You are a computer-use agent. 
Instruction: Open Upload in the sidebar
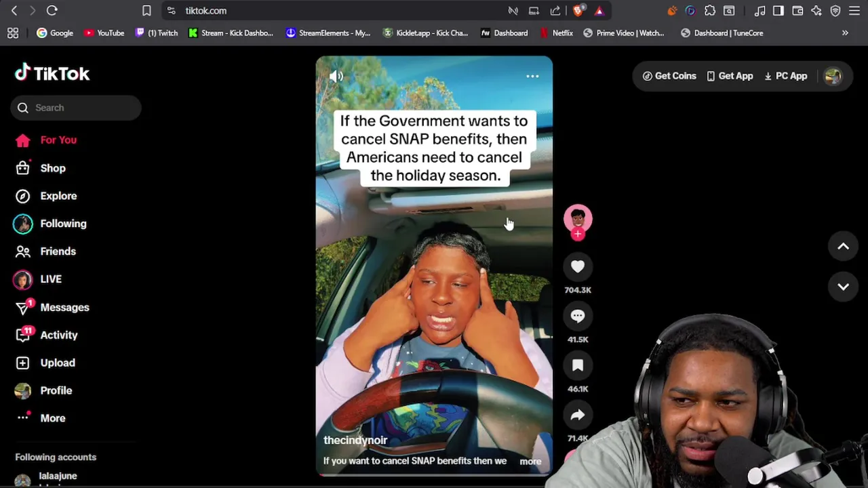[45, 363]
